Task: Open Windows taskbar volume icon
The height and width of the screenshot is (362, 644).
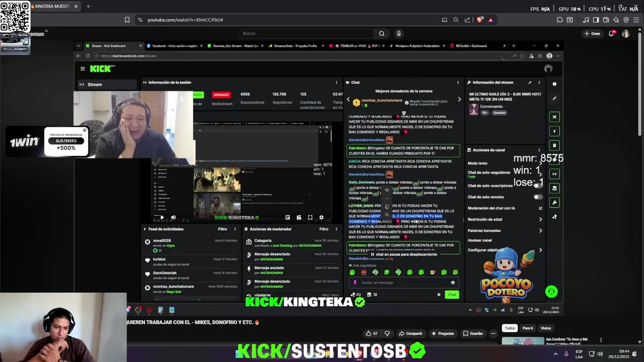Action: pos(600,354)
